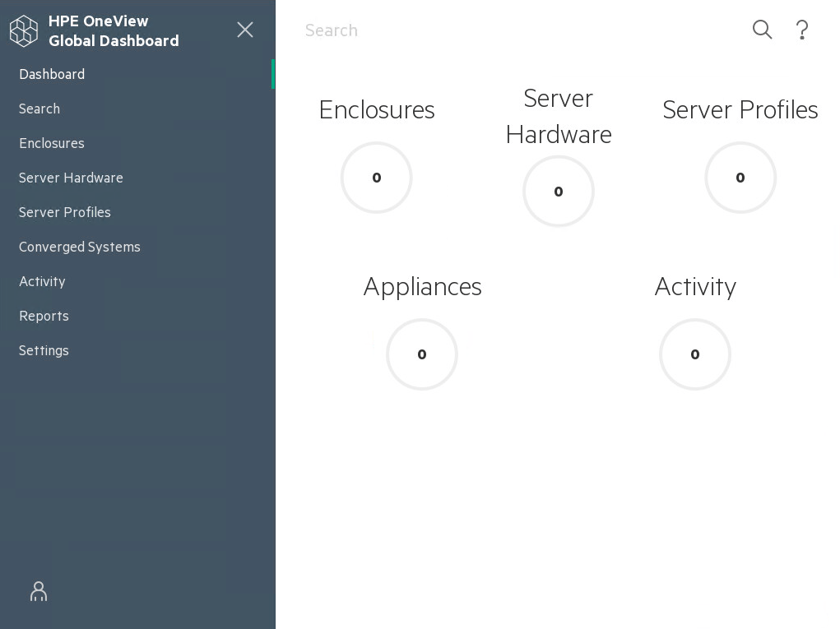Click the Appliances count circle showing 0
Viewport: 840px width, 629px height.
[x=422, y=354]
